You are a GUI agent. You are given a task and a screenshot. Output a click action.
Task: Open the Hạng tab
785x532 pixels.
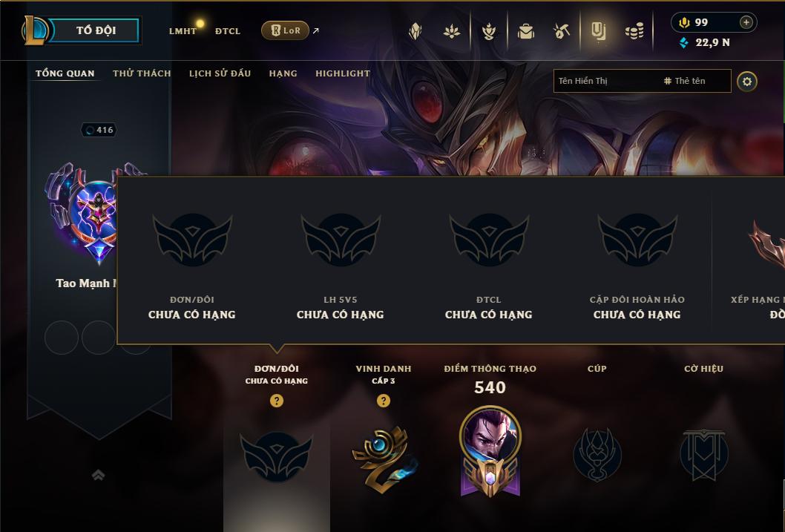pyautogui.click(x=283, y=73)
